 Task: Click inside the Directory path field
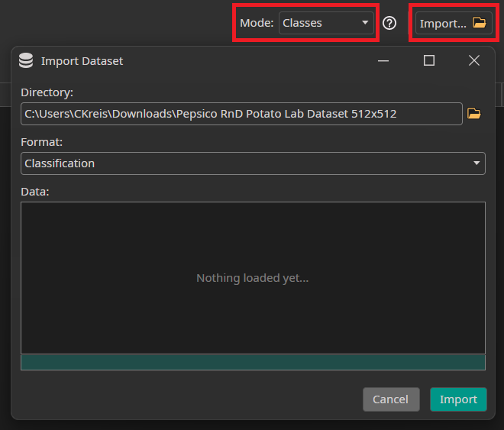241,114
